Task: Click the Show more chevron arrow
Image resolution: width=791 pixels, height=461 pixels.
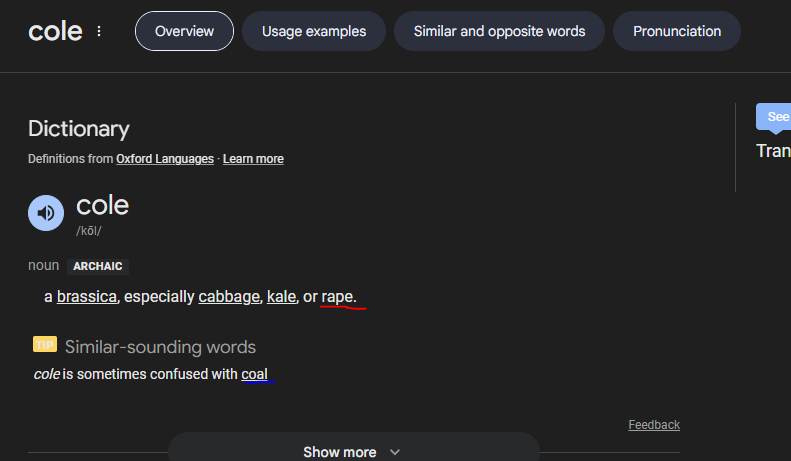Action: coord(395,452)
